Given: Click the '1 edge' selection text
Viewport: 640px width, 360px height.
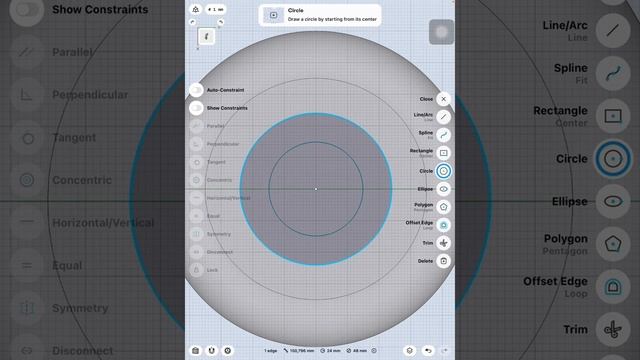Looking at the screenshot, I should click(271, 351).
